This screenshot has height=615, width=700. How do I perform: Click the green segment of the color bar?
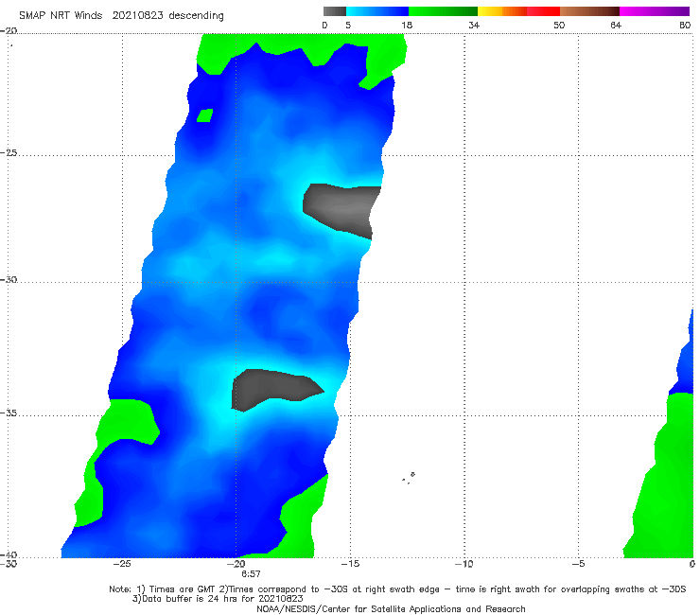click(443, 11)
